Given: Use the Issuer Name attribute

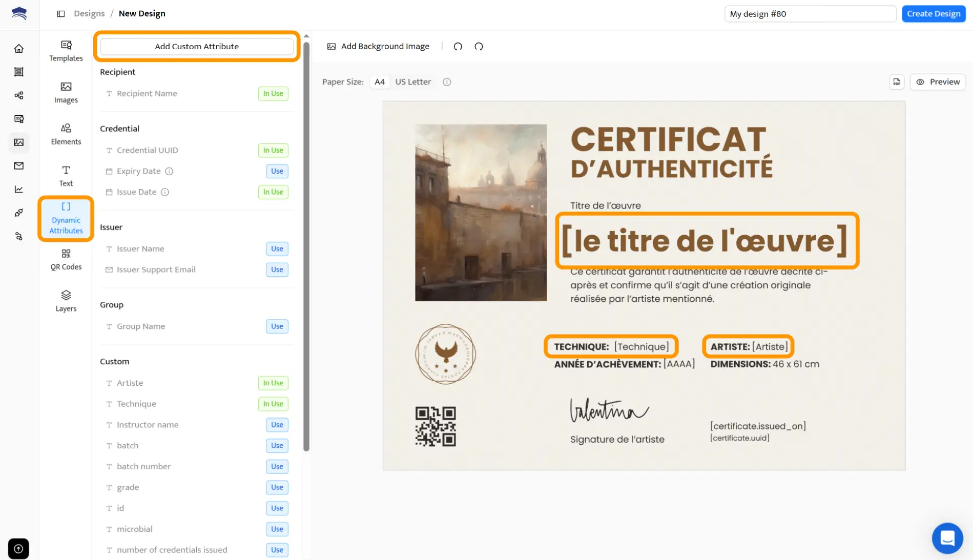Looking at the screenshot, I should 277,249.
